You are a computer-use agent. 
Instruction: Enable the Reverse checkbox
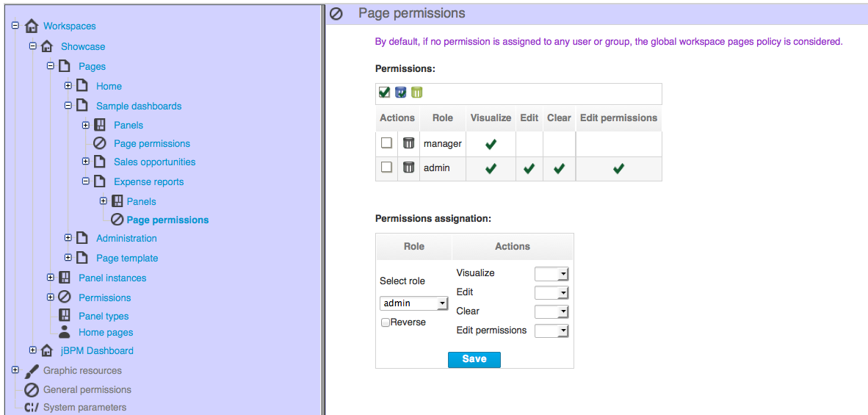coord(386,322)
